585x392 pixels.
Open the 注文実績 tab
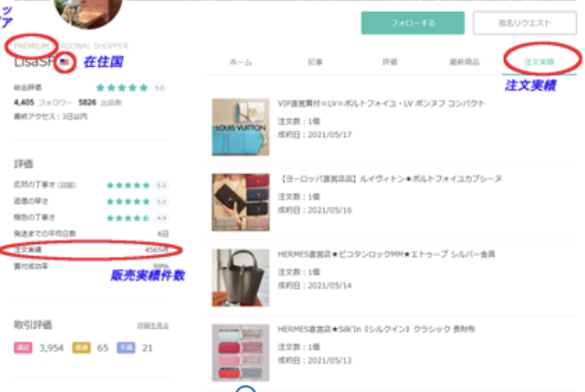540,62
